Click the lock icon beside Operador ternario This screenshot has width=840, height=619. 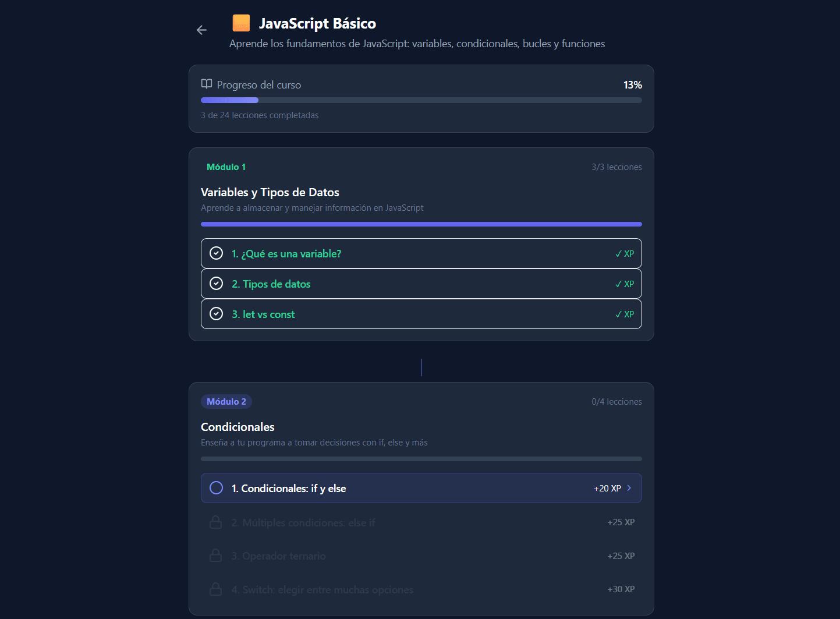tap(215, 556)
